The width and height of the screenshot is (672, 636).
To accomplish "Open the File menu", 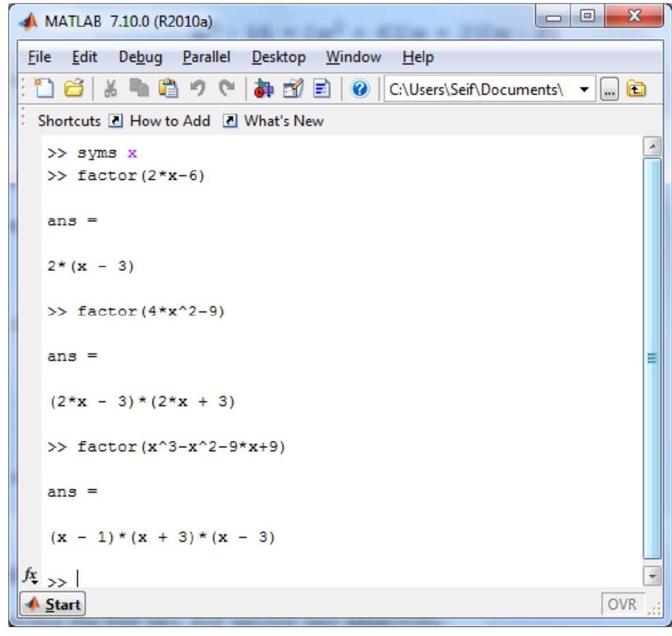I will pyautogui.click(x=40, y=57).
